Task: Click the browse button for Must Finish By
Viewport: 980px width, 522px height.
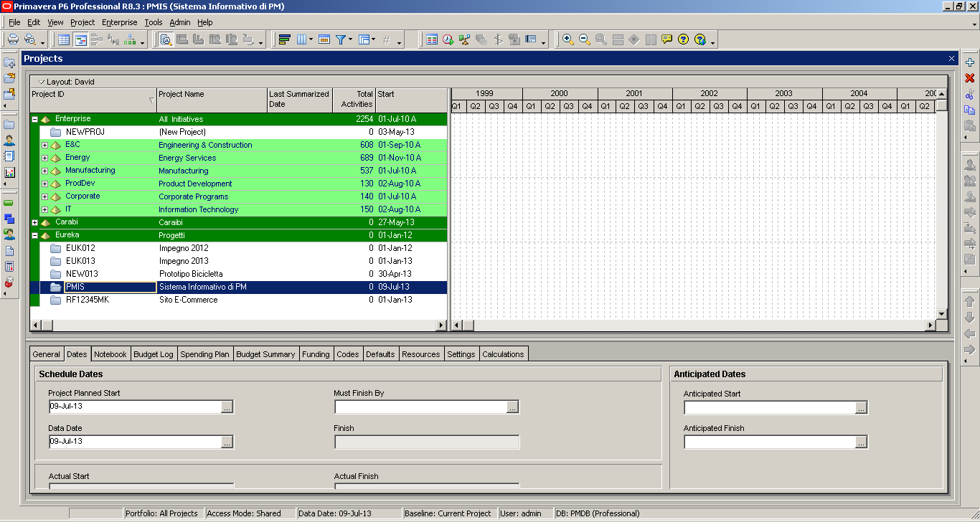Action: point(512,407)
